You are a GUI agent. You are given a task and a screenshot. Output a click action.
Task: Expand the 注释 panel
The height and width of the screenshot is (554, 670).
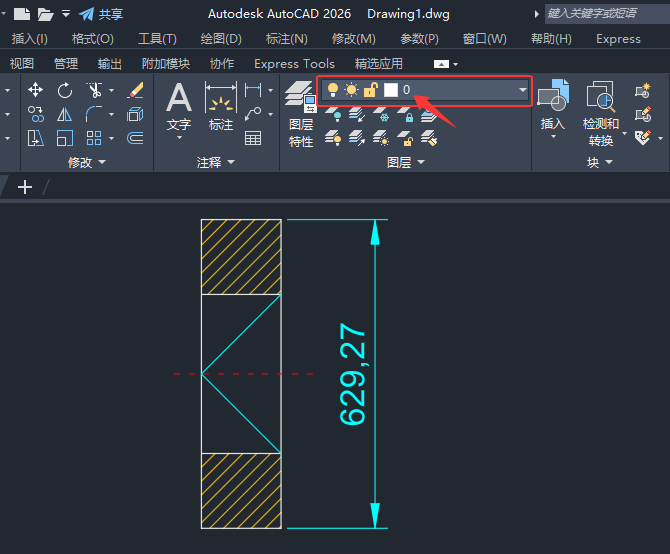click(x=216, y=162)
